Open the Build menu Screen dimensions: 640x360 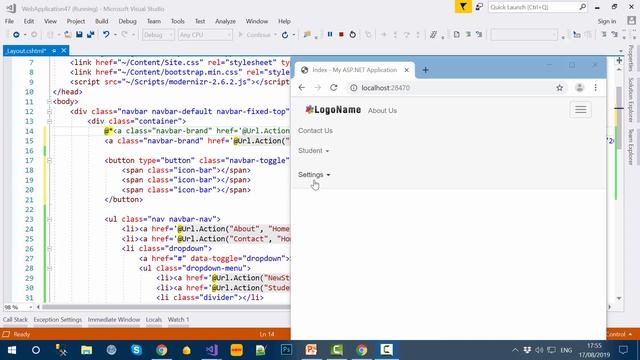[x=102, y=21]
